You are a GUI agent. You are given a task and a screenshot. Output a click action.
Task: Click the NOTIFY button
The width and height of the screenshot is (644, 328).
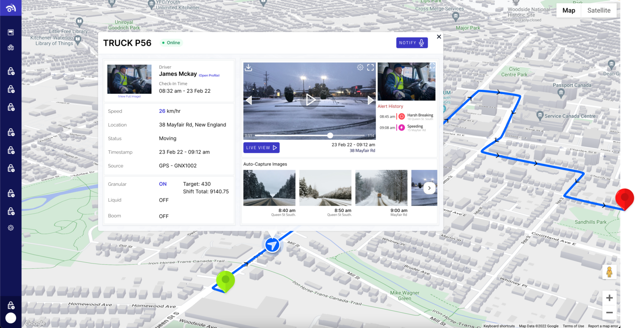pyautogui.click(x=412, y=43)
